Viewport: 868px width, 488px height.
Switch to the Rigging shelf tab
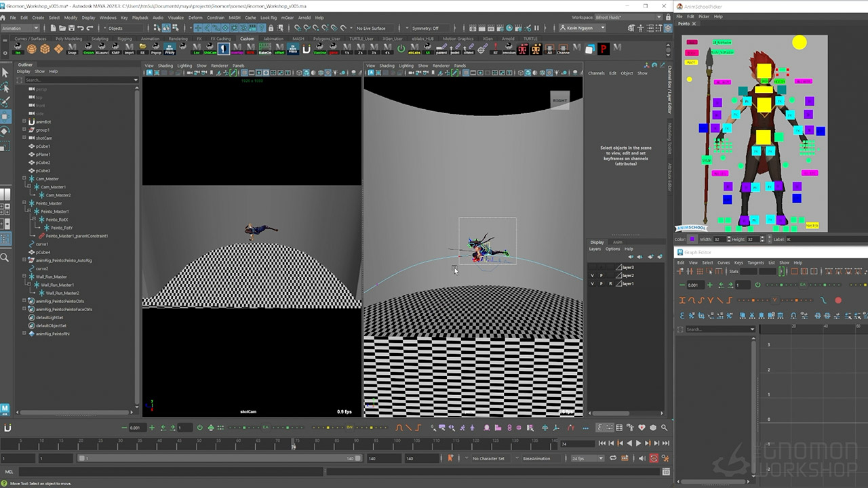pos(124,39)
